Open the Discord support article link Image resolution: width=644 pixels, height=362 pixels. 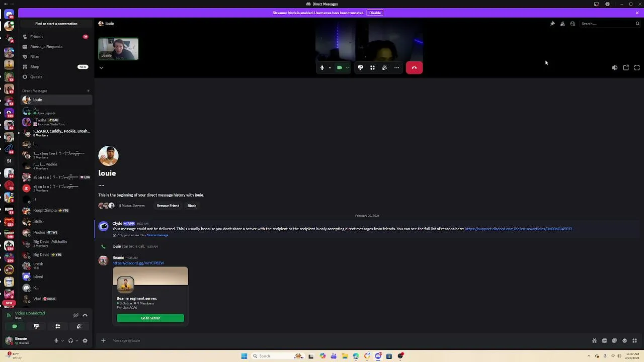tap(518, 229)
